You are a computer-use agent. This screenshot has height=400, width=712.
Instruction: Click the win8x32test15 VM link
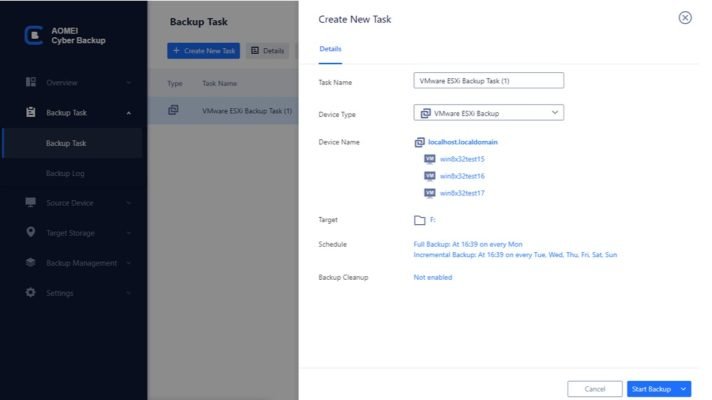point(462,159)
